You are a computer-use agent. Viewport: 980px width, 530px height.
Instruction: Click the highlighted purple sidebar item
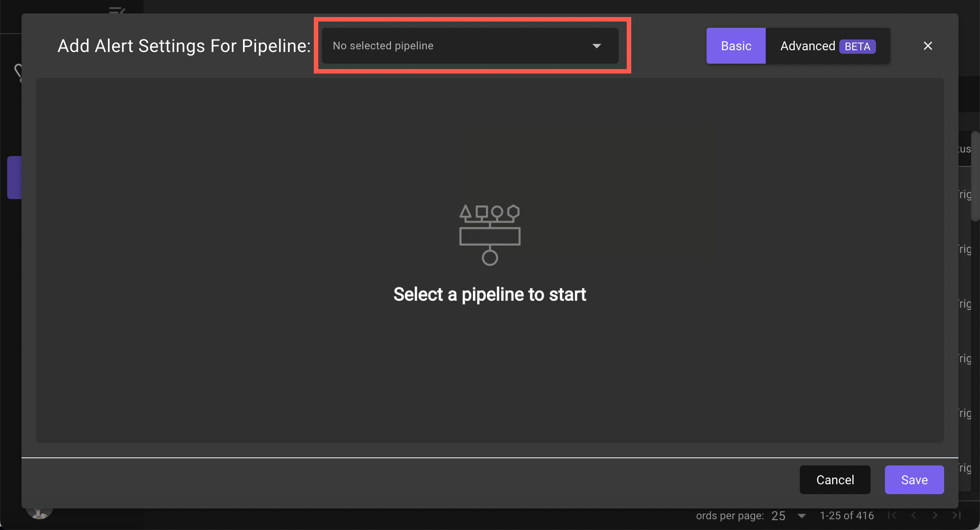click(14, 177)
